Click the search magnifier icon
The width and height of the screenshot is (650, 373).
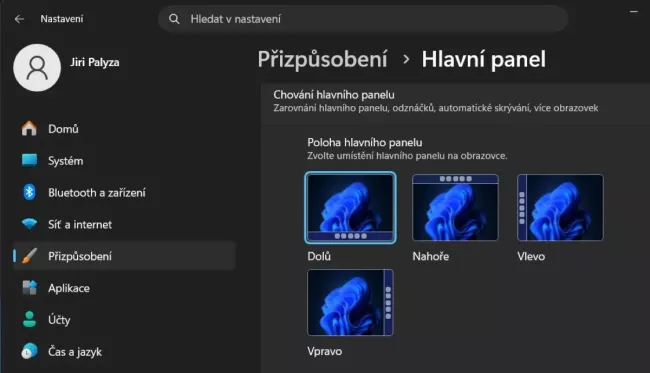coord(175,19)
